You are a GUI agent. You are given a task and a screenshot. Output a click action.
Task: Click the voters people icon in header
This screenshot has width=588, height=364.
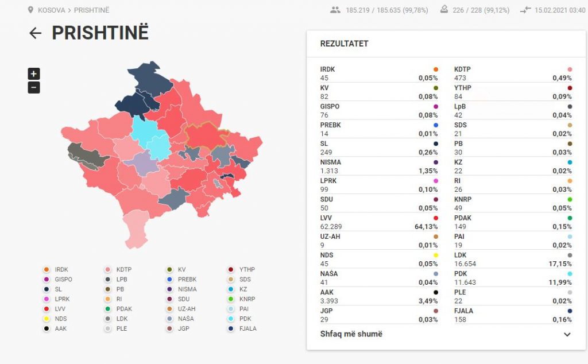click(335, 10)
